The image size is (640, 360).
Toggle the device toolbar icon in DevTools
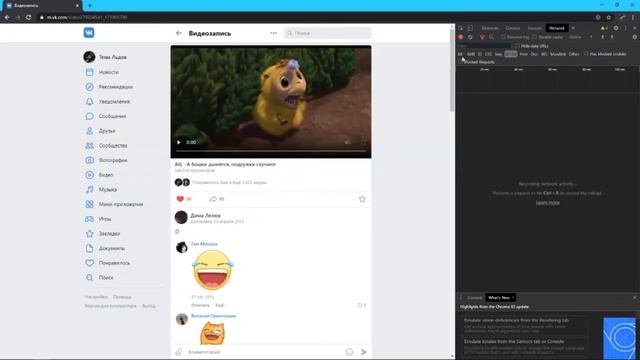pyautogui.click(x=470, y=28)
